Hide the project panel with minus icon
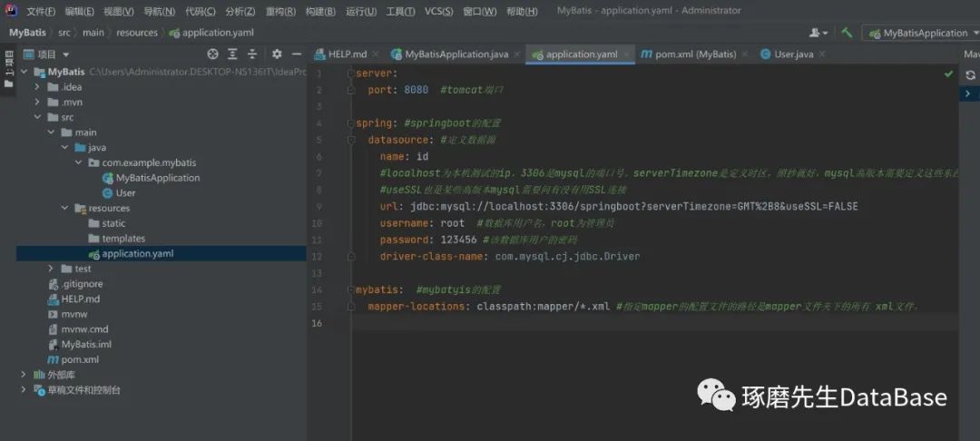980x441 pixels. pyautogui.click(x=297, y=54)
